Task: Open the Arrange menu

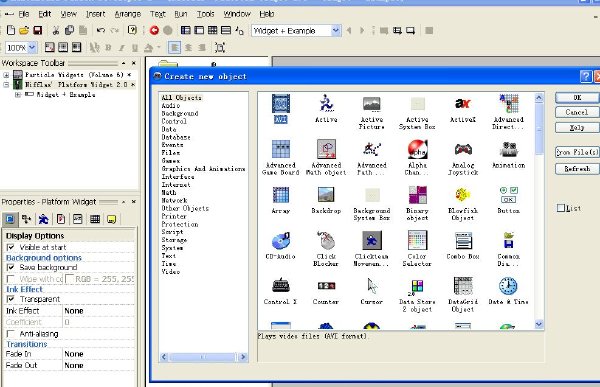Action: coord(128,14)
